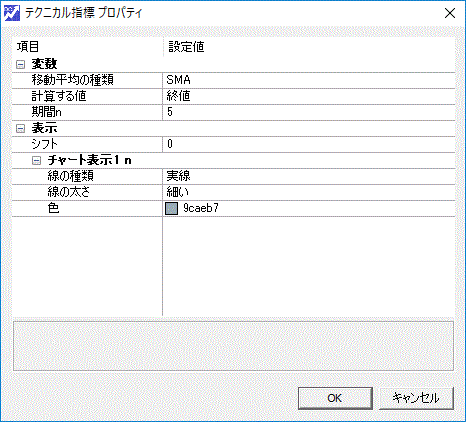
Task: Select the 移動平均の種類 row label
Action: pyautogui.click(x=73, y=80)
